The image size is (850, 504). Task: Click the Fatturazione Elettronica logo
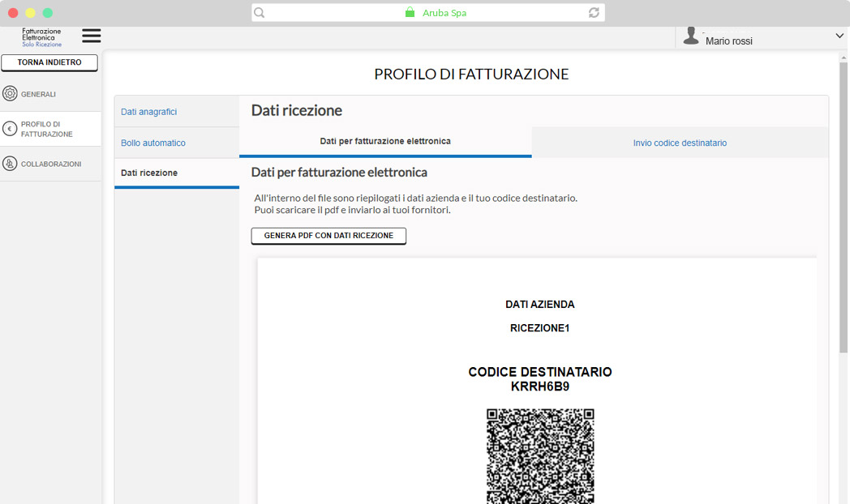(x=41, y=37)
